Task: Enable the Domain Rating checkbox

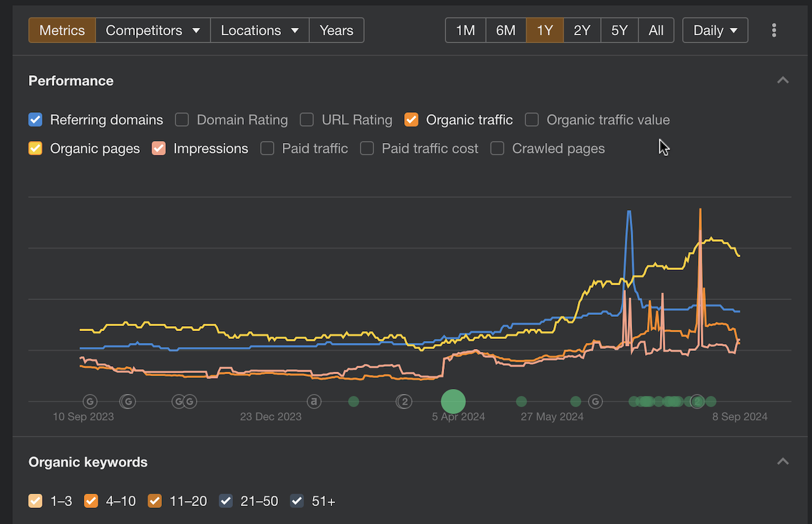Action: 182,120
